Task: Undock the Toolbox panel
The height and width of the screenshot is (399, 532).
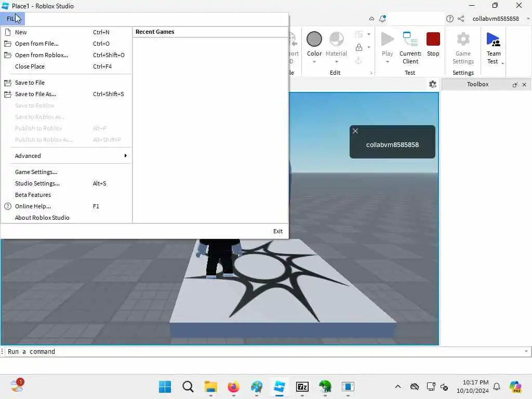Action: (x=515, y=85)
